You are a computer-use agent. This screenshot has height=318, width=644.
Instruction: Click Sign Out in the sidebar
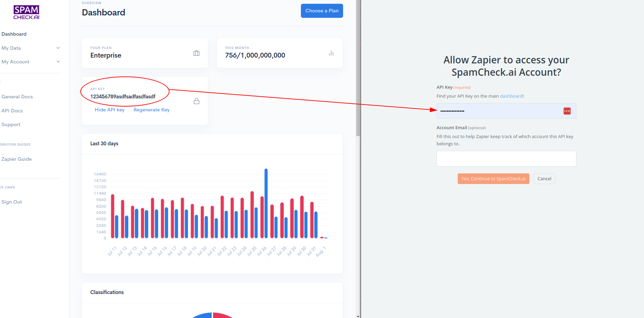click(12, 202)
